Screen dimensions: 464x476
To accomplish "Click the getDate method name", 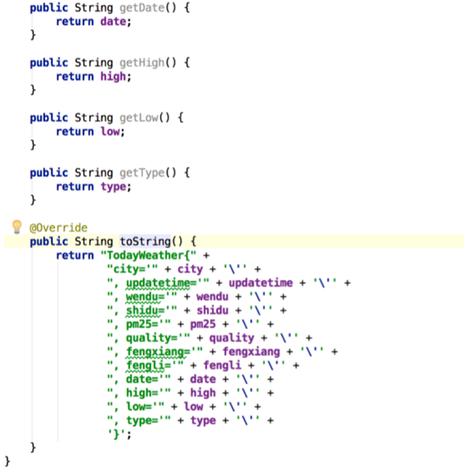I will [142, 8].
